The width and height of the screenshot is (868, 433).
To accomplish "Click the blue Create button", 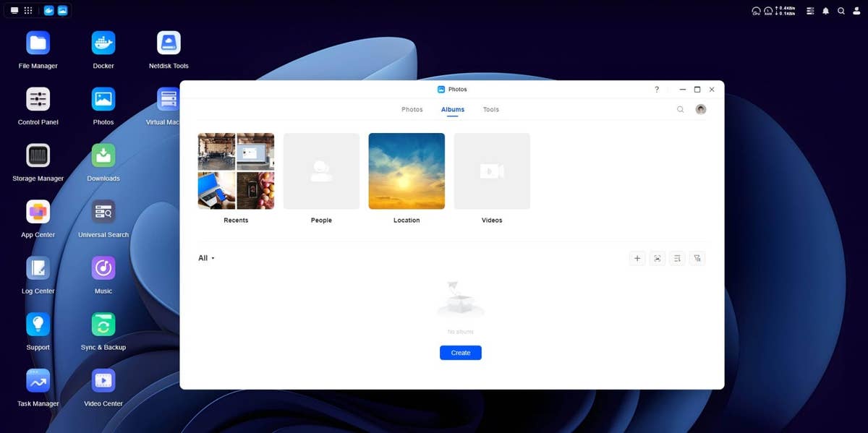I will click(x=460, y=353).
